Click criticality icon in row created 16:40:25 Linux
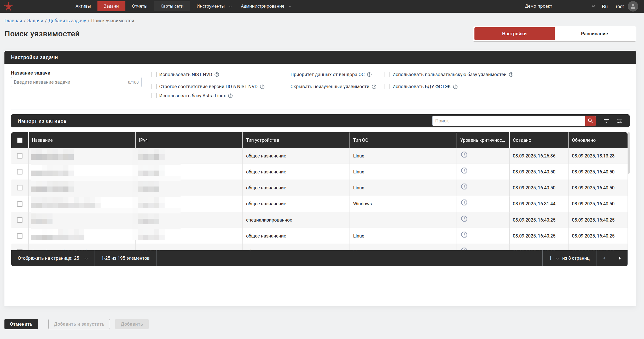 464,235
